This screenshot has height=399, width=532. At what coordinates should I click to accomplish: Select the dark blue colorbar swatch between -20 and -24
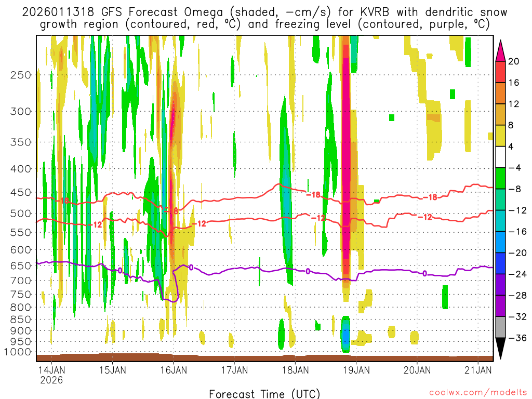pos(501,263)
